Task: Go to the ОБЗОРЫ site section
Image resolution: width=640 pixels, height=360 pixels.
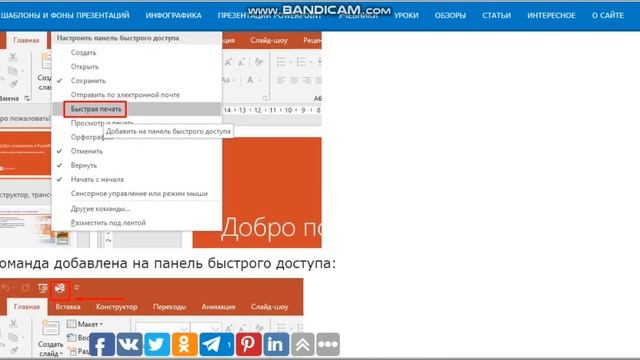Action: click(x=450, y=16)
